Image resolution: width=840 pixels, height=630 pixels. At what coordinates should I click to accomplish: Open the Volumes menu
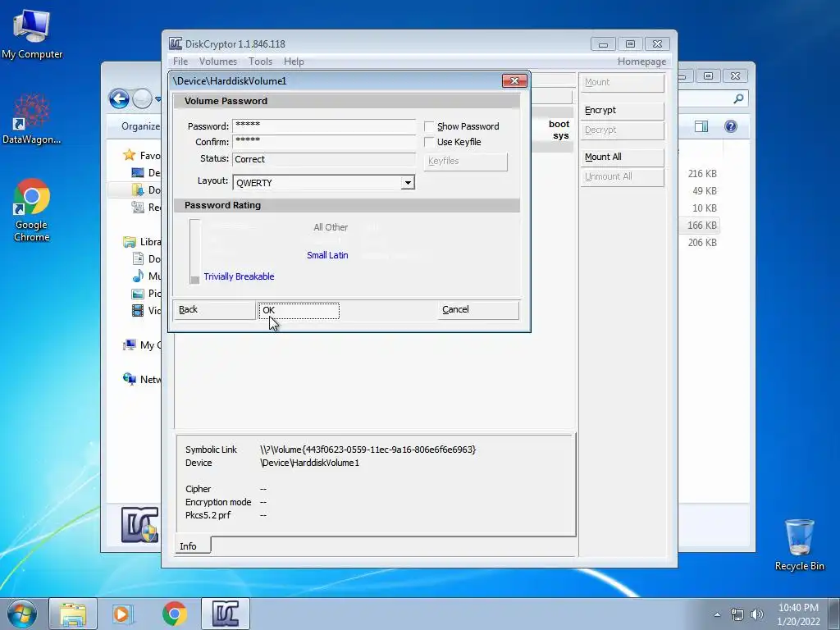[218, 62]
